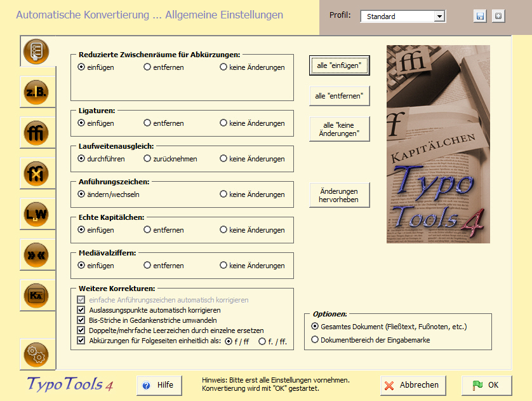This screenshot has height=401, width=532.
Task: Expand the Profil dropdown arrow
Action: tap(439, 17)
